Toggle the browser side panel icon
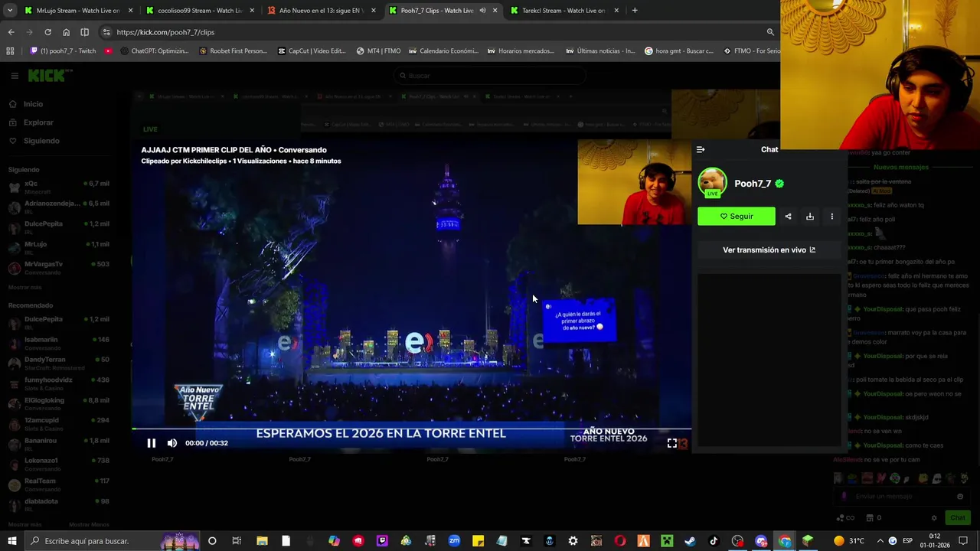This screenshot has width=980, height=551. pos(84,32)
